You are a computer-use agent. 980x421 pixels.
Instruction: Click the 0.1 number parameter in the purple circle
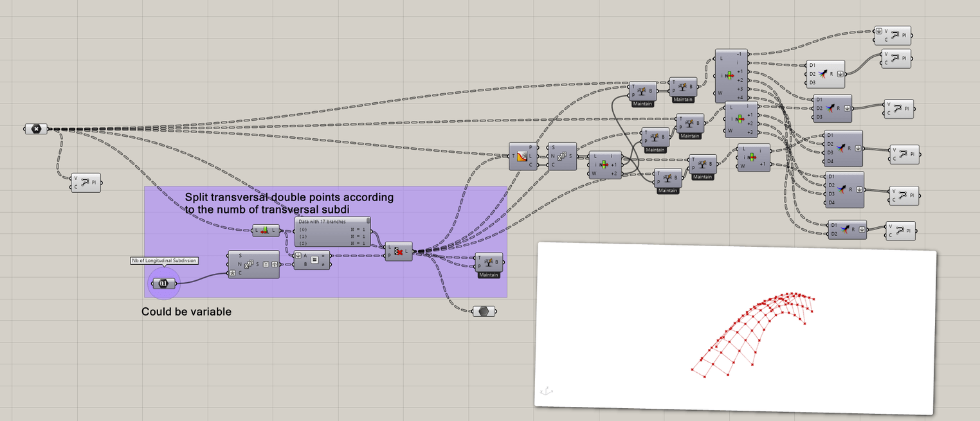pos(163,283)
